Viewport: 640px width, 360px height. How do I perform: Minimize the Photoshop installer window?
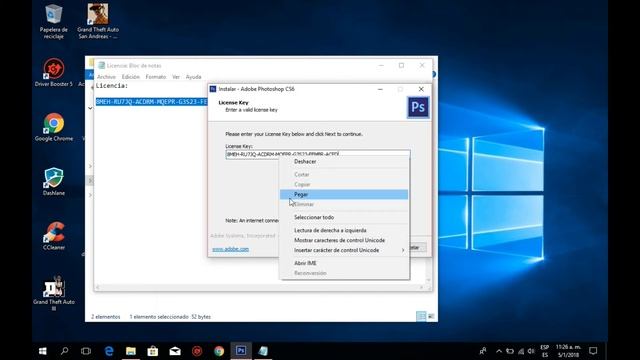pos(380,89)
